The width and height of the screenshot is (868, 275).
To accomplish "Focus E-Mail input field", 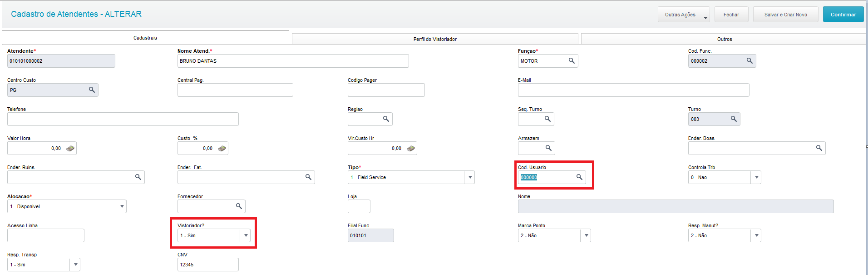I will click(634, 90).
